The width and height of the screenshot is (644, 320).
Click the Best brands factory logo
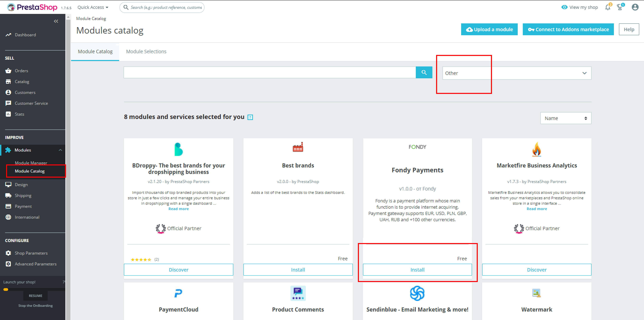click(x=298, y=147)
